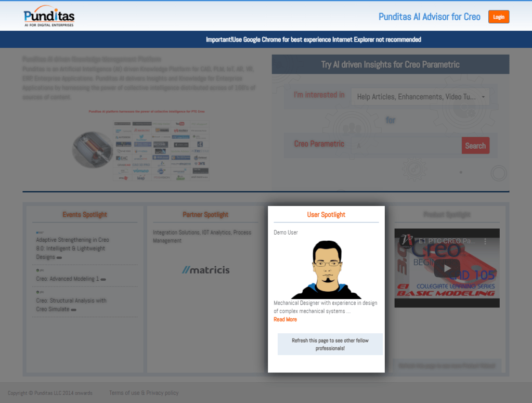Click the small logo above Adaptive Strengthening event
The height and width of the screenshot is (403, 532).
coord(40,232)
